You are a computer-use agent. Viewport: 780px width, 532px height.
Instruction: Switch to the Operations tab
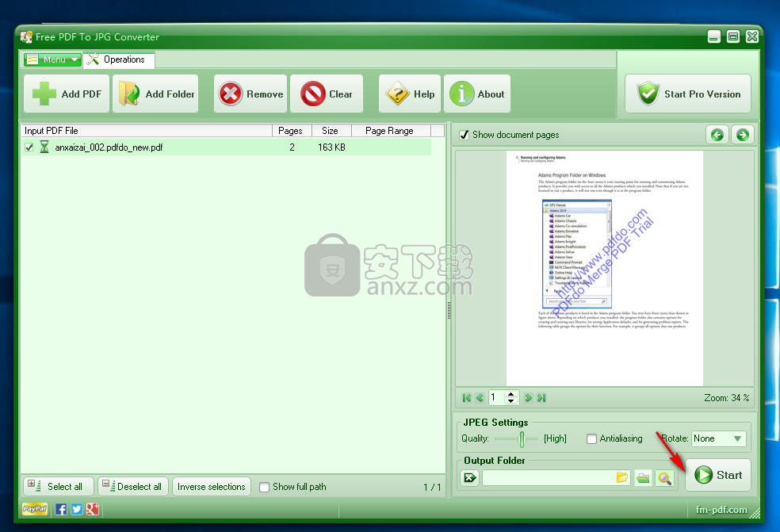pyautogui.click(x=119, y=59)
